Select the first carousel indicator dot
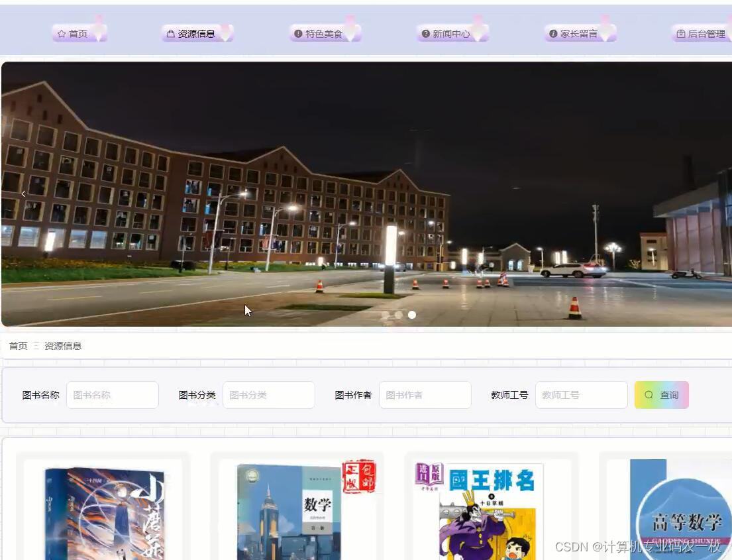 coord(386,315)
